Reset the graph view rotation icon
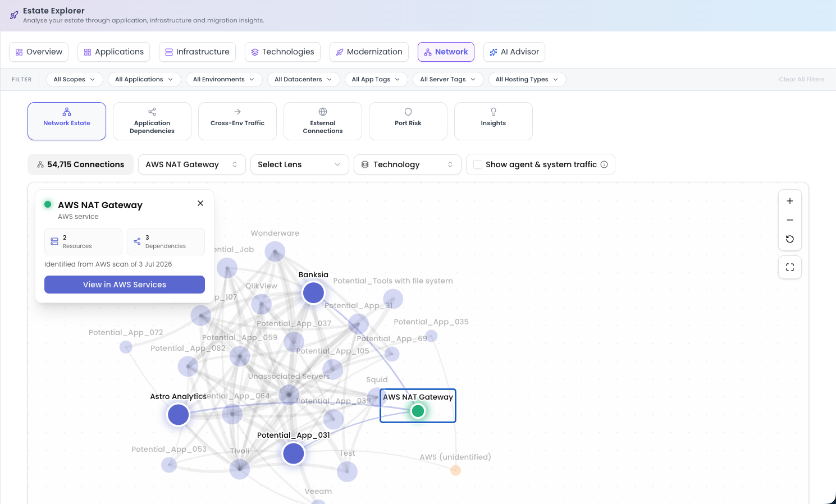Image resolution: width=836 pixels, height=504 pixels. click(x=790, y=239)
